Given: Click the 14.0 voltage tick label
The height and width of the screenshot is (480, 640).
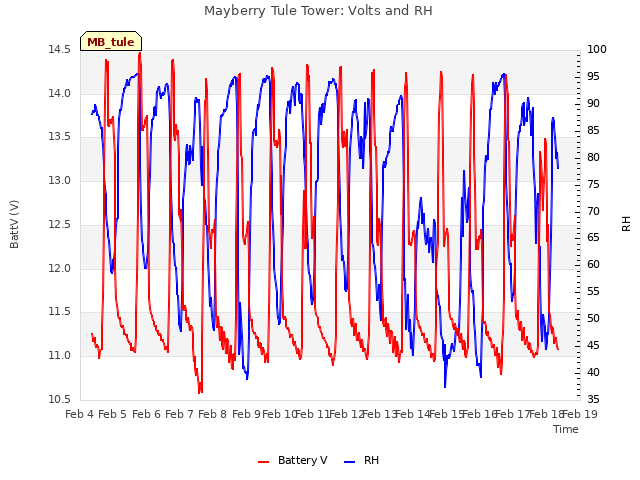Looking at the screenshot, I should pos(59,93).
